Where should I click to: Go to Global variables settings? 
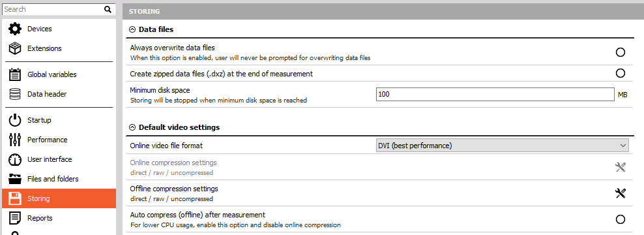(x=59, y=74)
